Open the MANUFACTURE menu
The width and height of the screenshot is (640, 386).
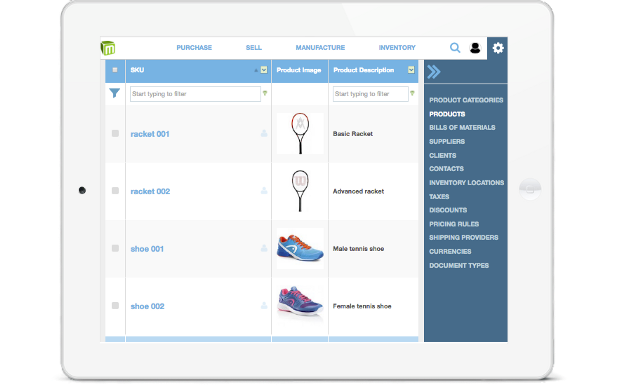point(320,48)
